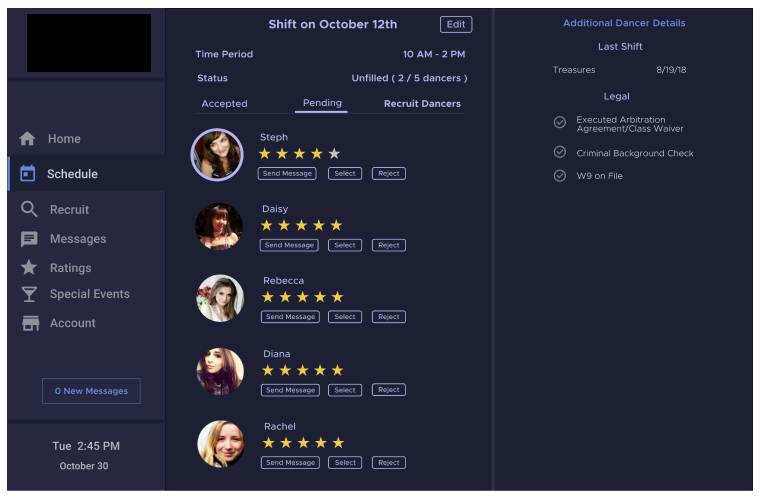The width and height of the screenshot is (761, 499).
Task: Select the Pending tab
Action: [322, 103]
